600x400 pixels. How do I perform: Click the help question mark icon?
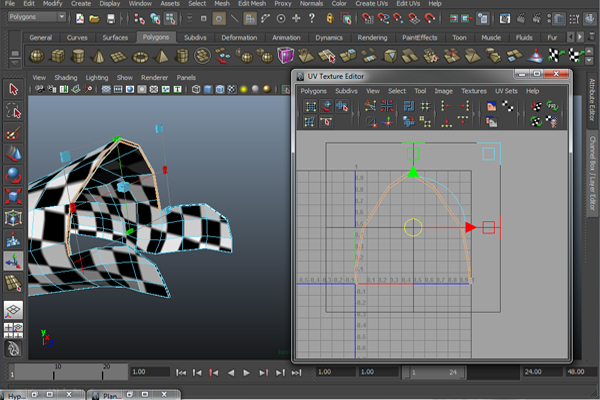point(312,18)
